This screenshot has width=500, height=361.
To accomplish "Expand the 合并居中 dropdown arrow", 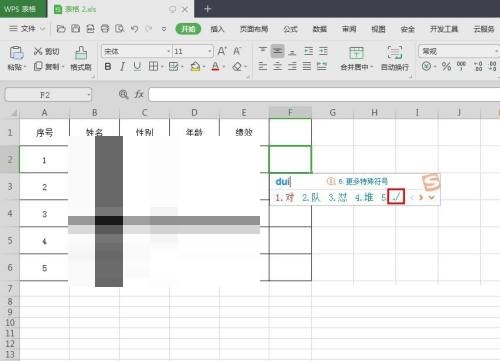I will [x=371, y=67].
